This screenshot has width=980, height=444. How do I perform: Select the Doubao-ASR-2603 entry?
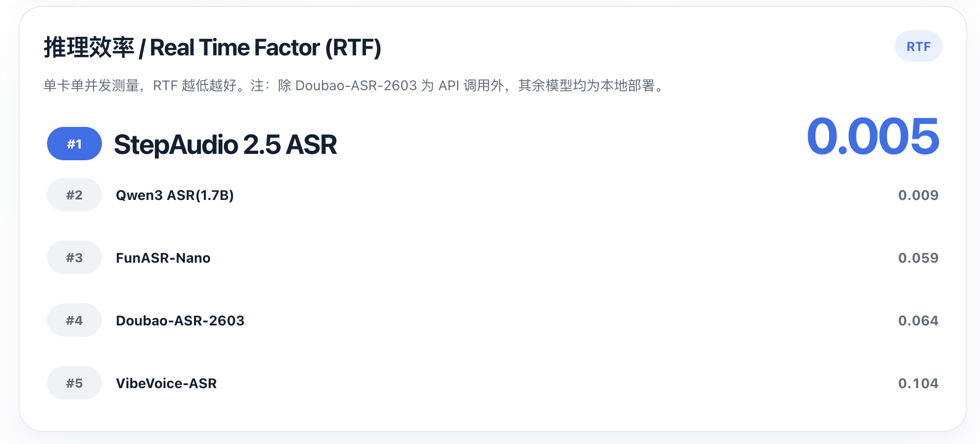click(180, 321)
